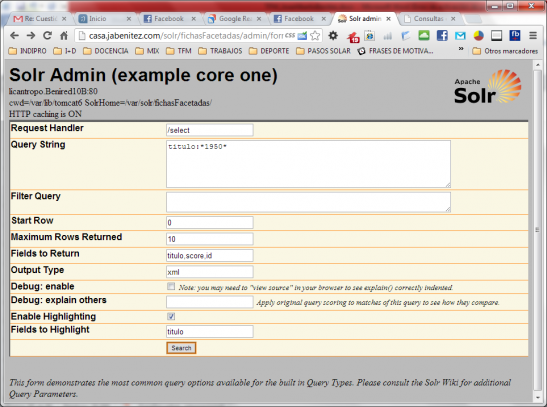Click the Query String resize grip

[448, 185]
